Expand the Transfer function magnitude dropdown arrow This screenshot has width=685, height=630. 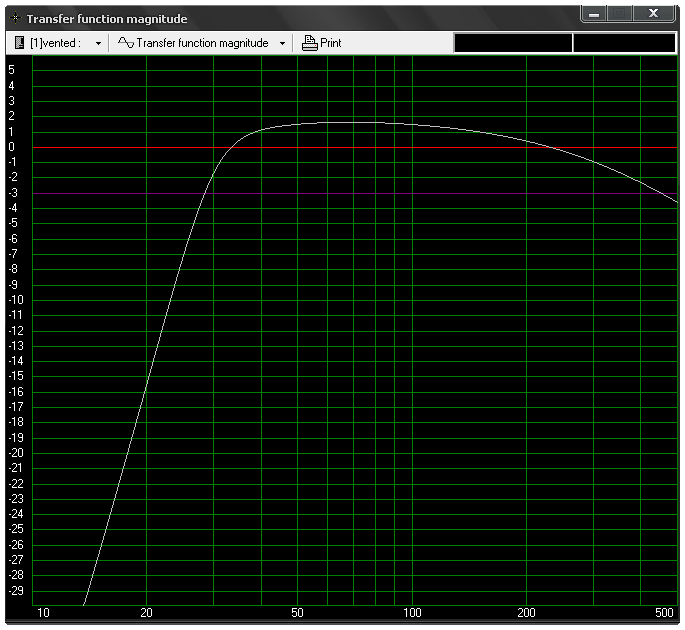tap(282, 44)
